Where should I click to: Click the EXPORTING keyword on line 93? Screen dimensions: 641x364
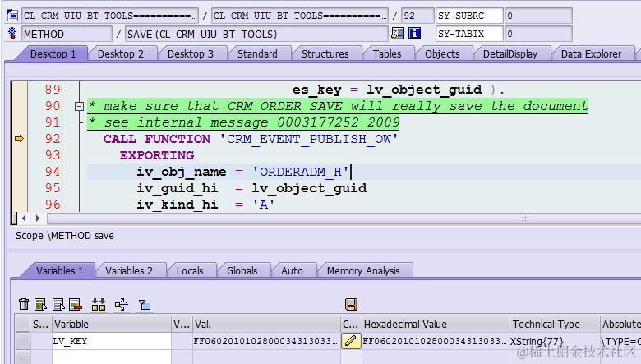point(157,155)
